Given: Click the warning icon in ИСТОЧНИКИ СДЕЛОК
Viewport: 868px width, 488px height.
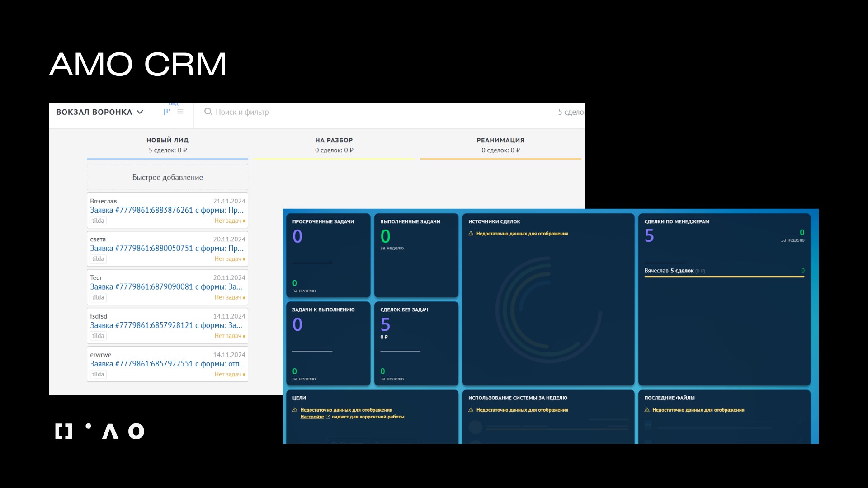Looking at the screenshot, I should tap(471, 234).
